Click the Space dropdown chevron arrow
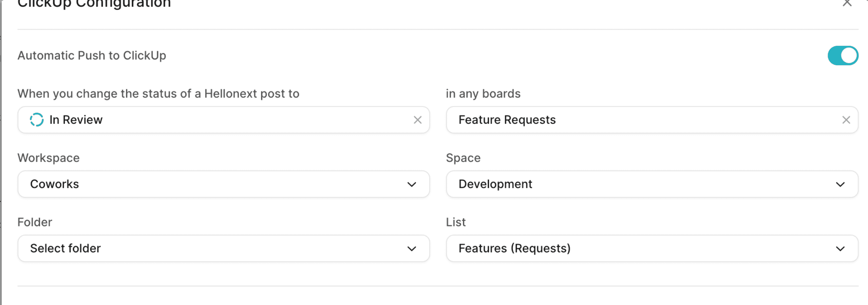Screen dimensions: 868x305 point(840,184)
